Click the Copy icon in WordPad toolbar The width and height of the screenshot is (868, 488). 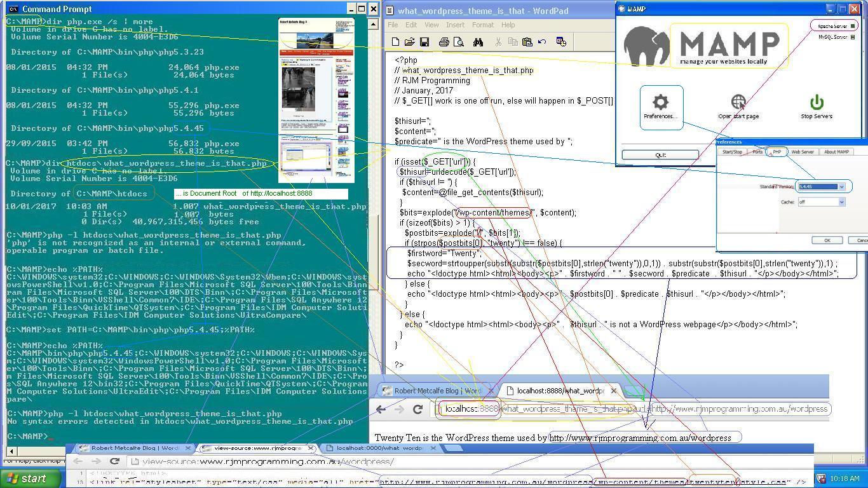click(x=513, y=42)
